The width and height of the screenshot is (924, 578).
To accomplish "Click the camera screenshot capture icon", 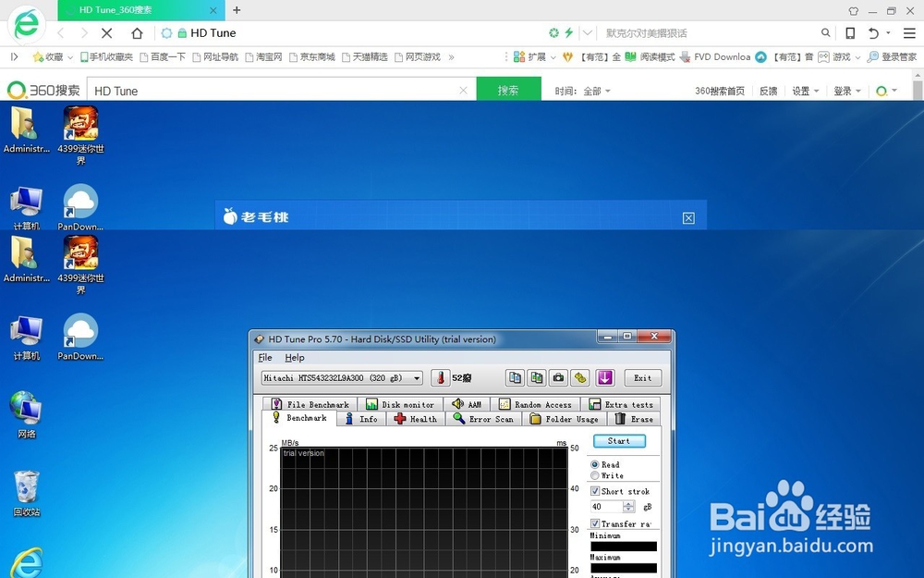I will (558, 377).
